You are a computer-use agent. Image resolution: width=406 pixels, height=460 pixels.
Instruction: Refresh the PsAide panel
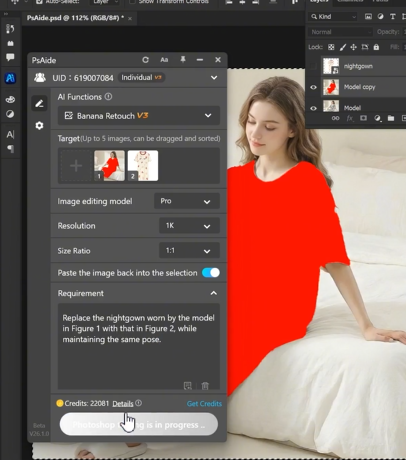(x=145, y=60)
